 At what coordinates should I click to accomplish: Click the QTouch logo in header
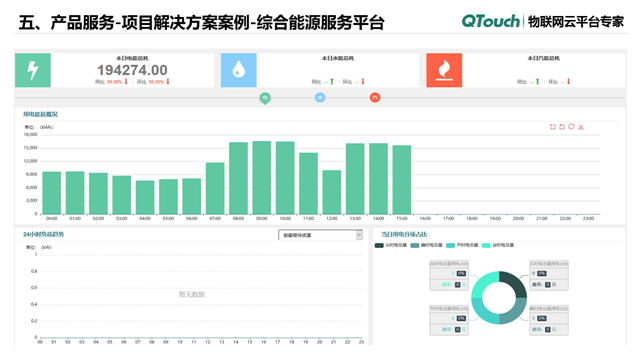coord(491,21)
